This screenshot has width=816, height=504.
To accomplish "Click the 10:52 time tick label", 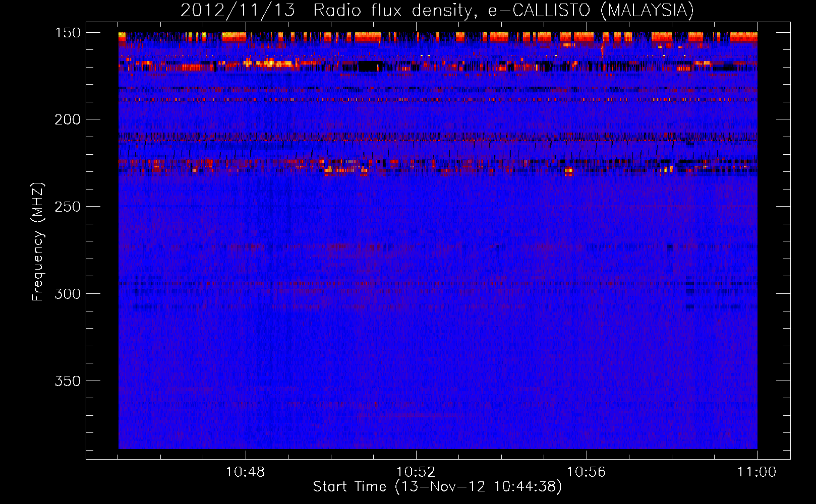I will point(416,472).
